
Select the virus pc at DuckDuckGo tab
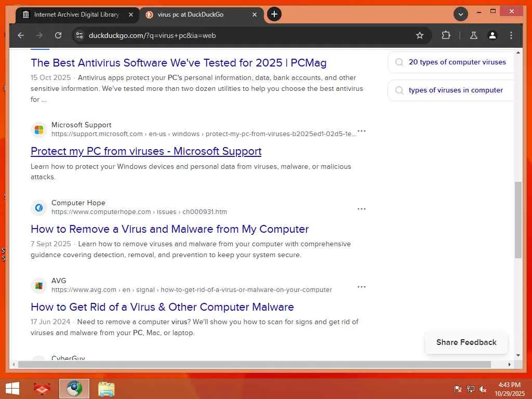[x=201, y=15]
